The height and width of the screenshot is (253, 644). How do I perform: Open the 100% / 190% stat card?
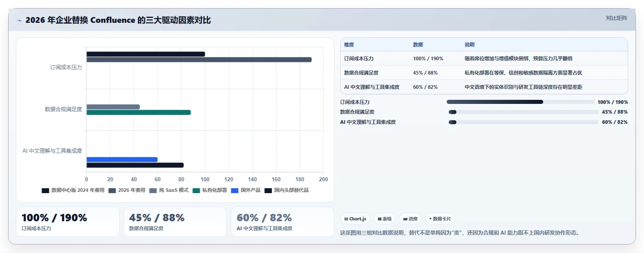click(x=68, y=222)
